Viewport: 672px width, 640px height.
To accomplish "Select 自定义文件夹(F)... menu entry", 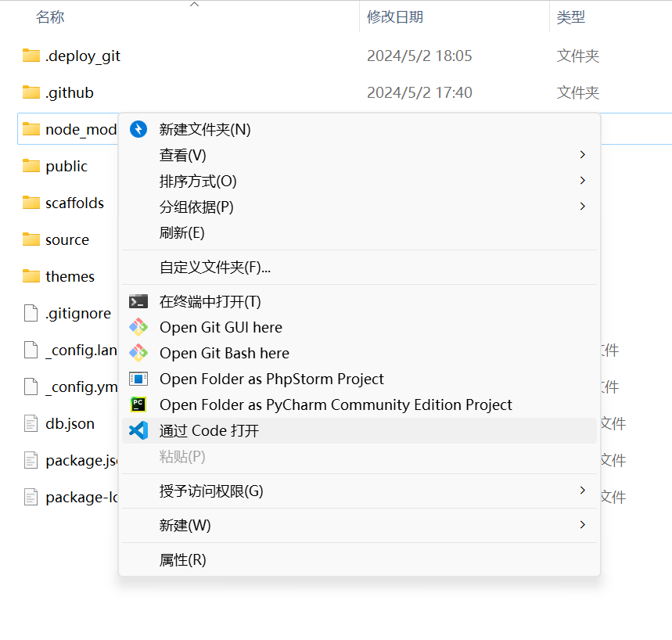I will (x=215, y=267).
